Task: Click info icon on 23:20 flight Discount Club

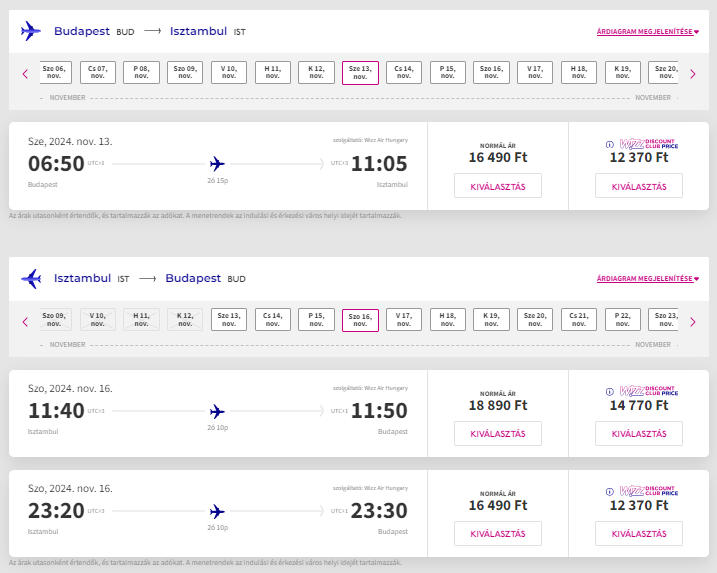Action: pos(611,492)
